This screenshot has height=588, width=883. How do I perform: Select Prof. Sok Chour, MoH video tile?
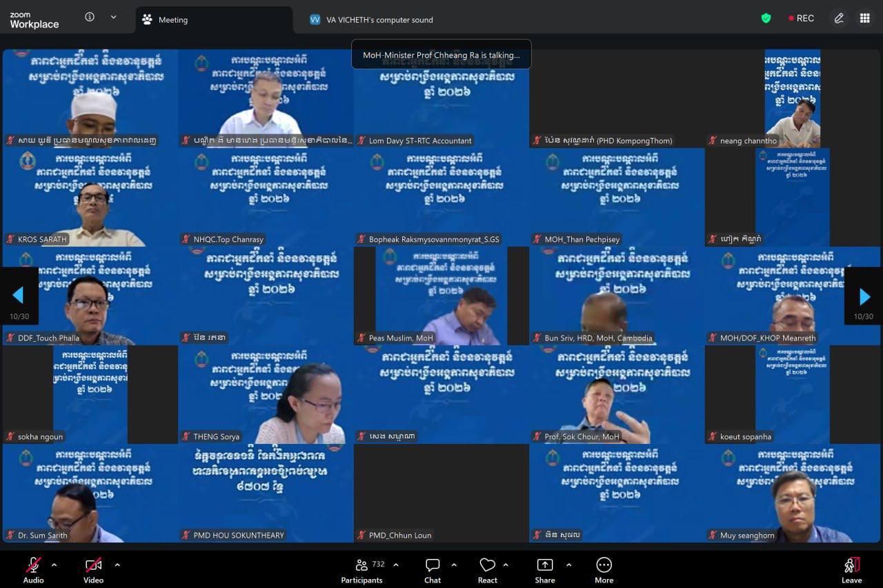coord(617,394)
